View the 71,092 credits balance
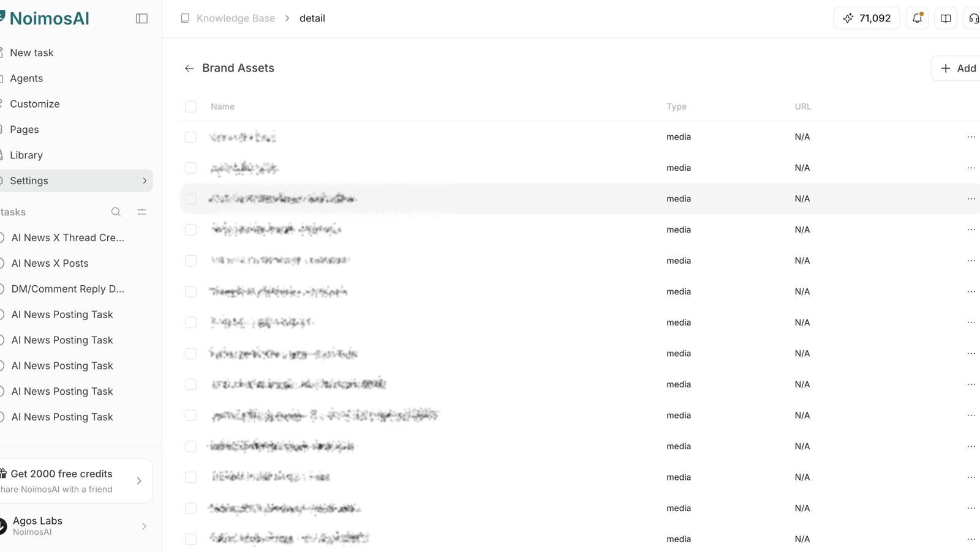 [x=866, y=18]
